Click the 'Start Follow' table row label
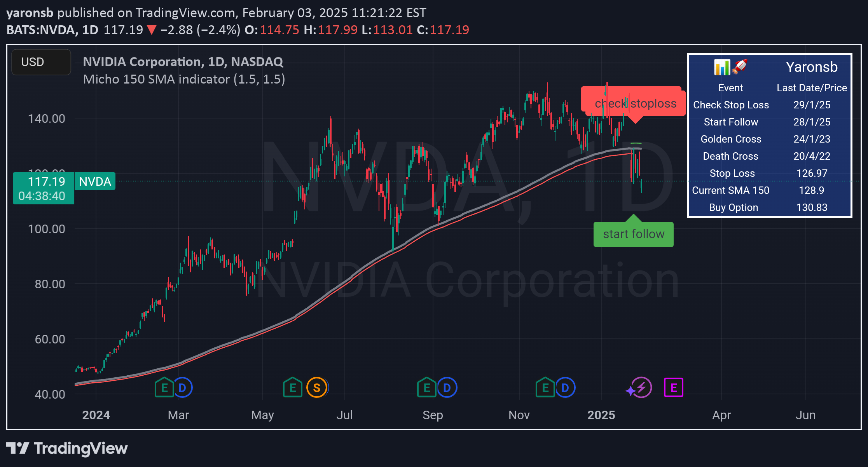Image resolution: width=868 pixels, height=467 pixels. [x=731, y=122]
